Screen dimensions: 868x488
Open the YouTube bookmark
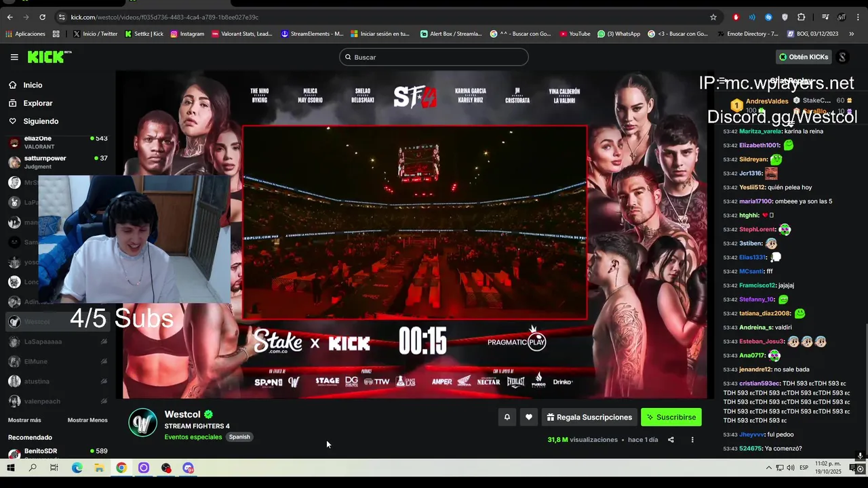tap(575, 34)
